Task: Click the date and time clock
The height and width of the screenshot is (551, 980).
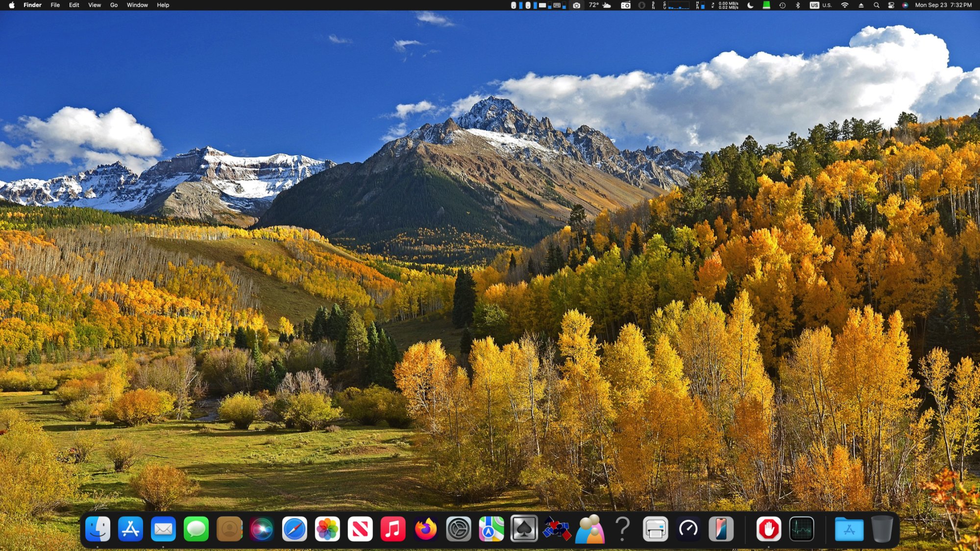Action: pos(943,5)
